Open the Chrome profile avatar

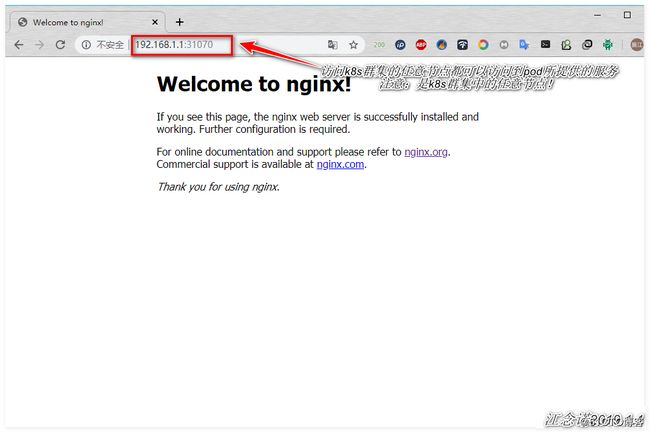click(637, 45)
